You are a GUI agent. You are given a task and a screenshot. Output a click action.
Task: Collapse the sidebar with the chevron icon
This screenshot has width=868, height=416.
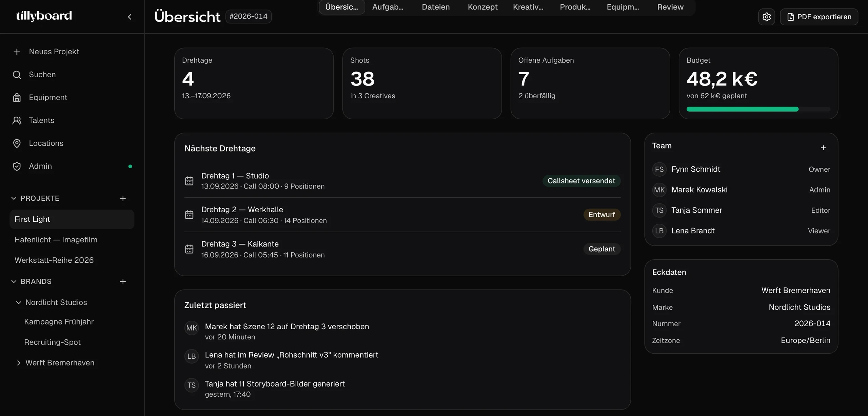pos(130,17)
